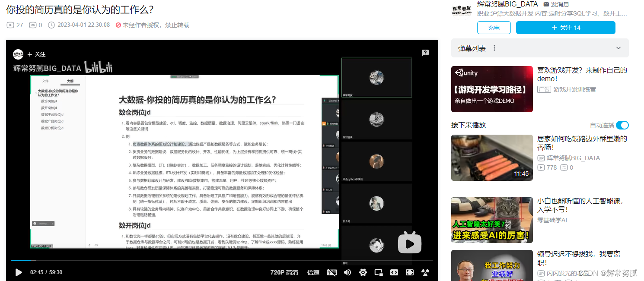Open player settings gear icon
Viewport: 644px width, 281px height.
pyautogui.click(x=363, y=272)
